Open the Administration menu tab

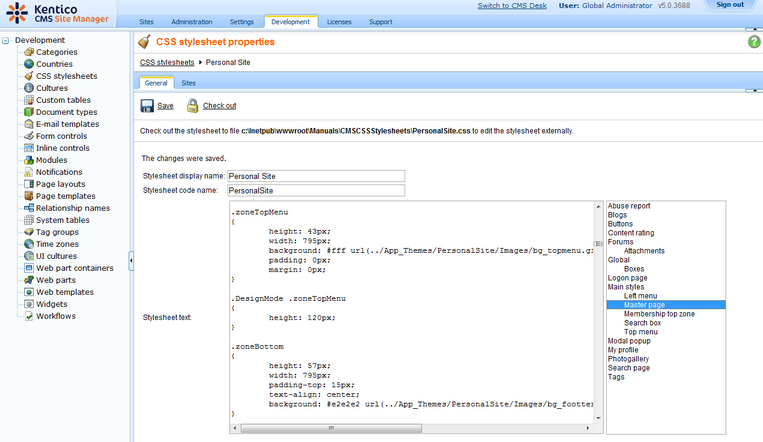192,22
